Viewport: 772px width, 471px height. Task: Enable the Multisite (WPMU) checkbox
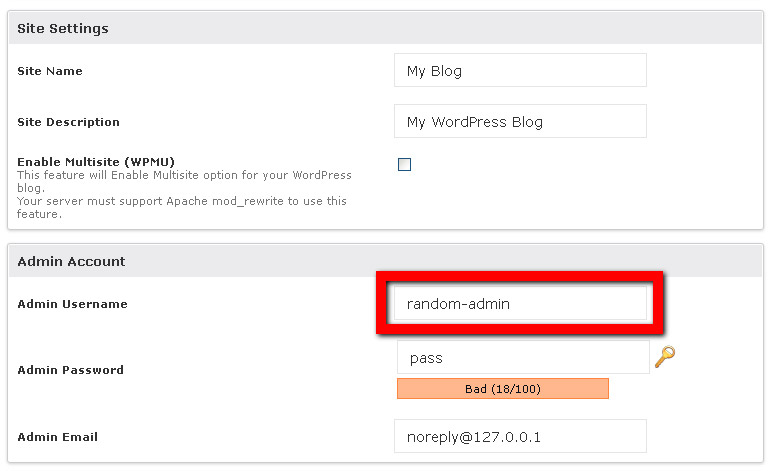pos(404,164)
